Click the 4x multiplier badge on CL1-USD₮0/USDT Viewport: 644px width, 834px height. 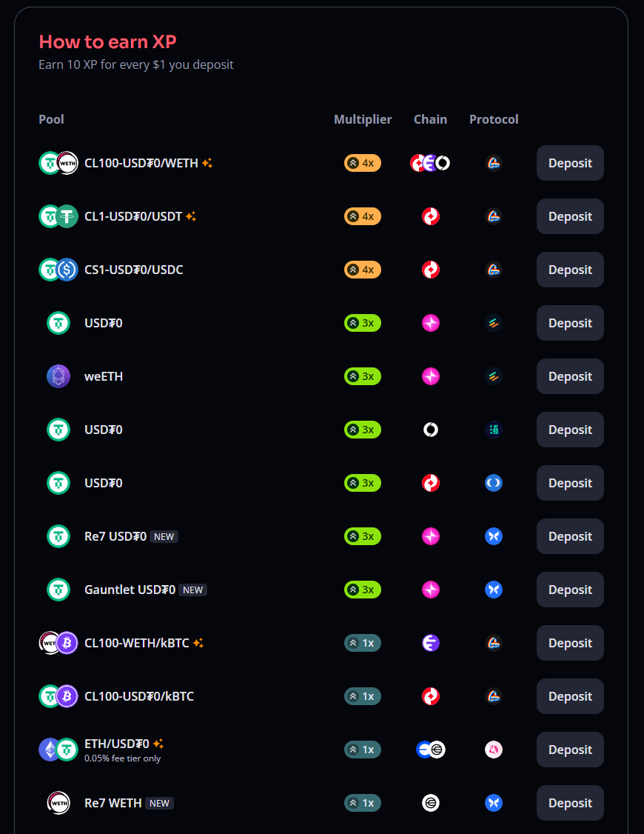363,216
